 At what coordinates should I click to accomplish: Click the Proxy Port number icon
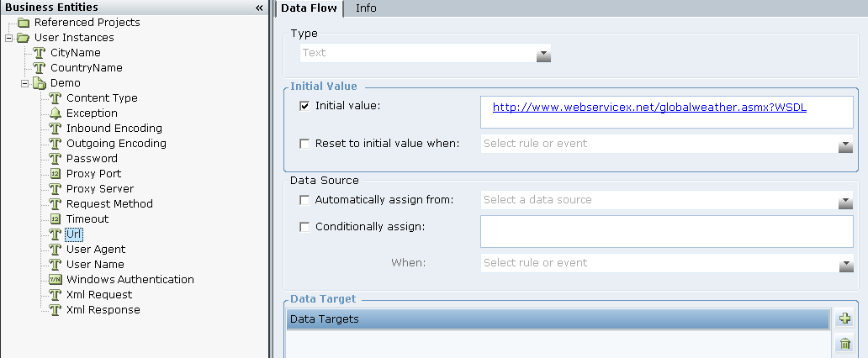[x=55, y=174]
